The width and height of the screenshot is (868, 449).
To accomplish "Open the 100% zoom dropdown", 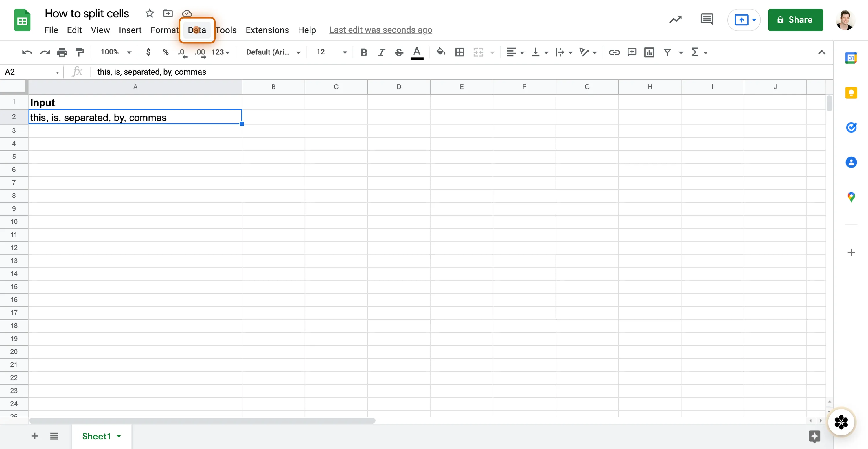I will click(115, 52).
